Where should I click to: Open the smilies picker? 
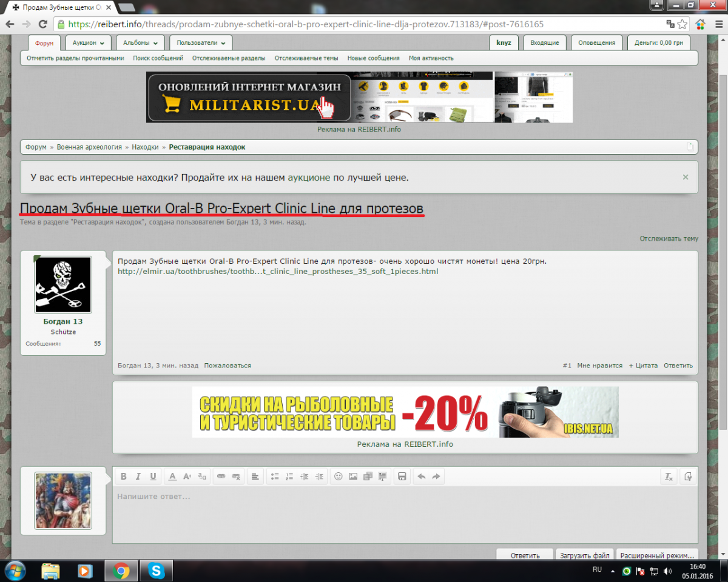coord(339,477)
